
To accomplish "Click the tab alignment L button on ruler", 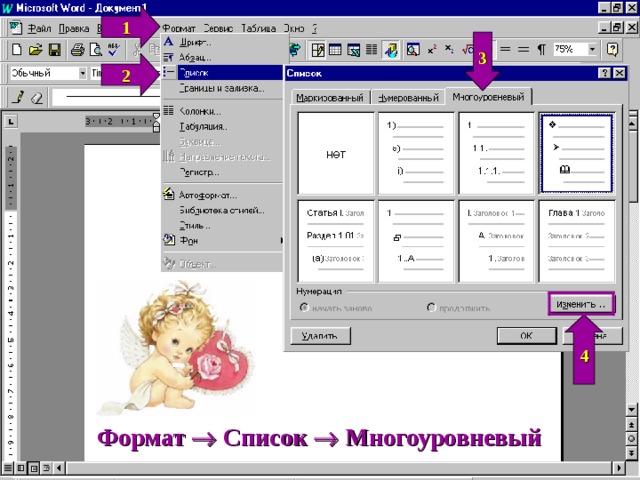I will [11, 122].
